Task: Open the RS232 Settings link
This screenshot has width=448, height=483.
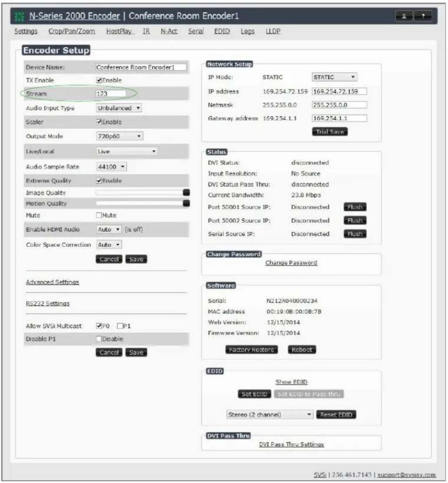Action: click(x=48, y=304)
